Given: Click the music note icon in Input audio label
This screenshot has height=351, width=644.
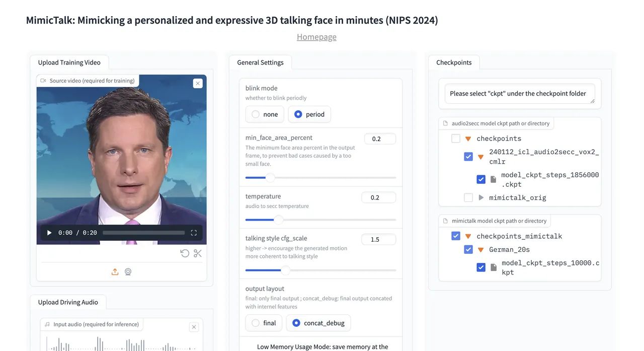Looking at the screenshot, I should [x=47, y=324].
